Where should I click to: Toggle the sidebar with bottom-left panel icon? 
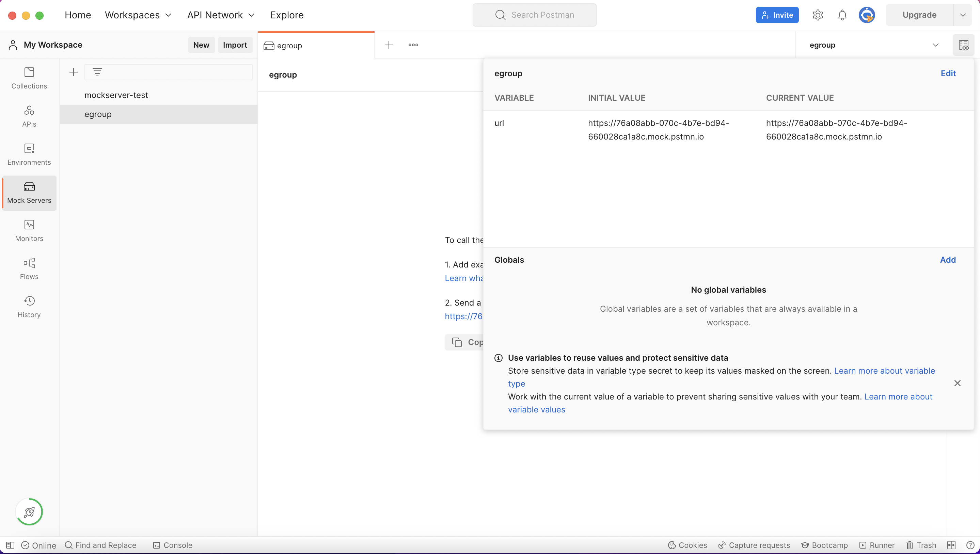coord(10,545)
